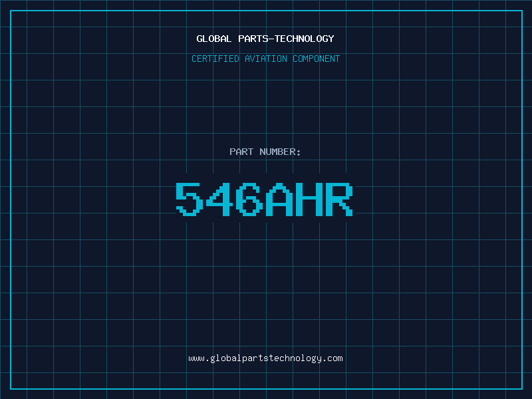Click the PART NUMBER: label

pyautogui.click(x=265, y=152)
